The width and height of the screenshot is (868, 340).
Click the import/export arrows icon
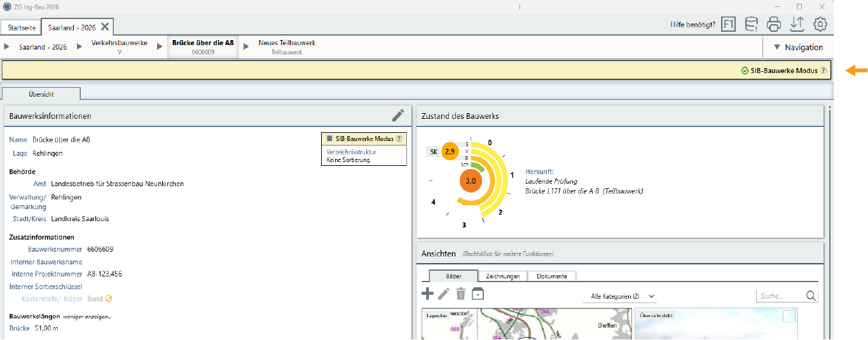coord(797,25)
